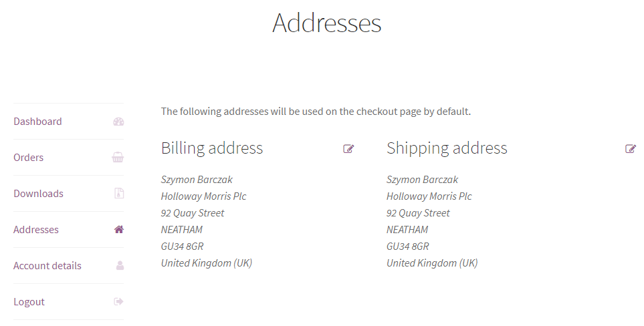The image size is (644, 326).
Task: Click the Logout arrow icon
Action: [118, 301]
